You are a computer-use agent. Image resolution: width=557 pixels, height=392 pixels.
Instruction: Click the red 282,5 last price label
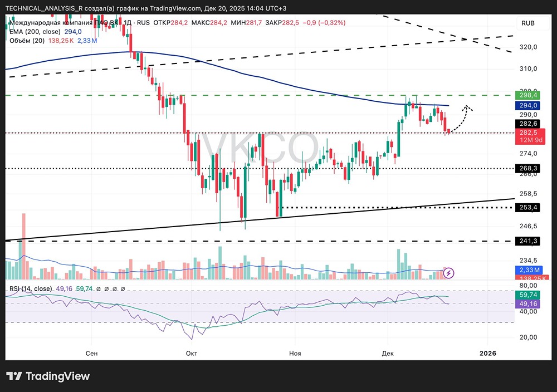point(529,133)
